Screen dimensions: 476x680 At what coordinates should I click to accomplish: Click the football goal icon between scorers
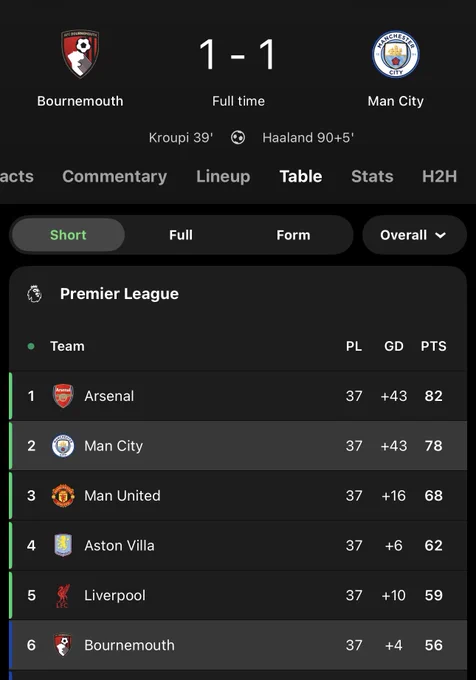[x=238, y=137]
